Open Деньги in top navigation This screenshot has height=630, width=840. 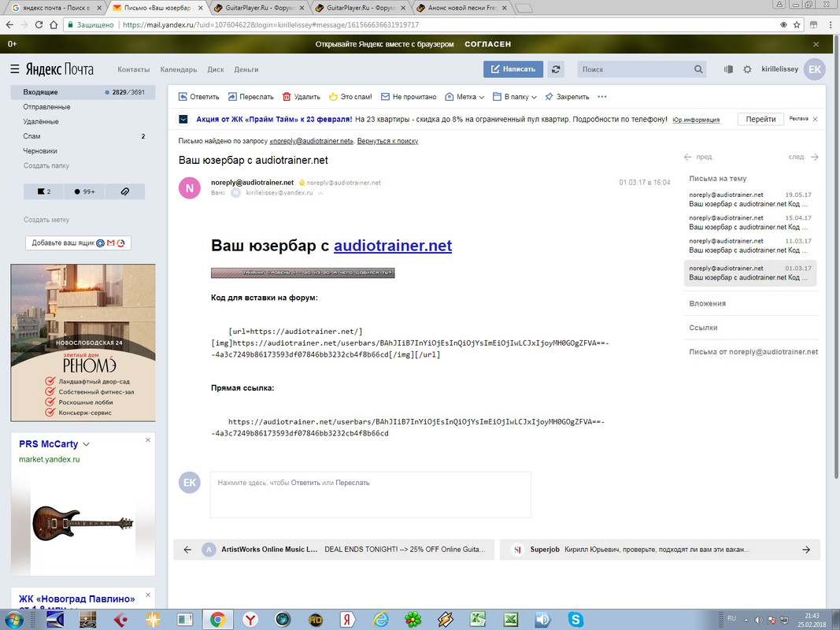pos(246,69)
